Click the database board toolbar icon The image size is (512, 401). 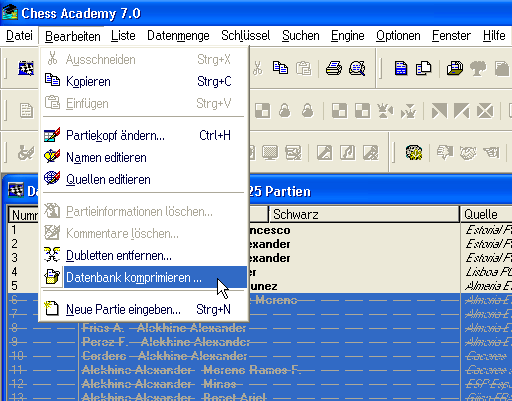point(455,68)
